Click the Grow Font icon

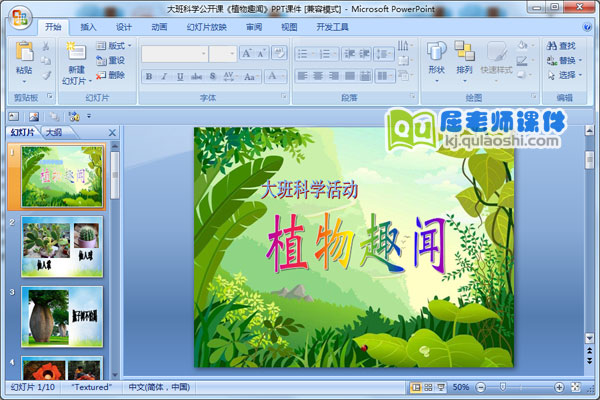coord(247,54)
